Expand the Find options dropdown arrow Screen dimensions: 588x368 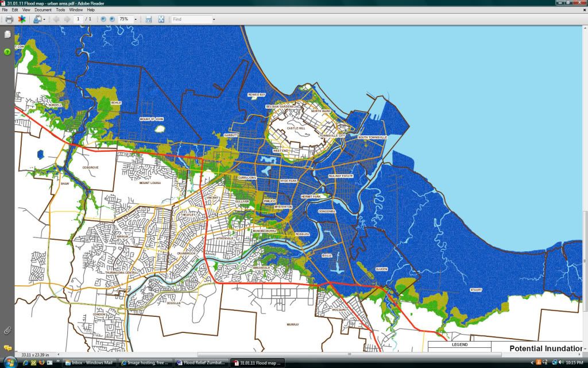pos(214,19)
